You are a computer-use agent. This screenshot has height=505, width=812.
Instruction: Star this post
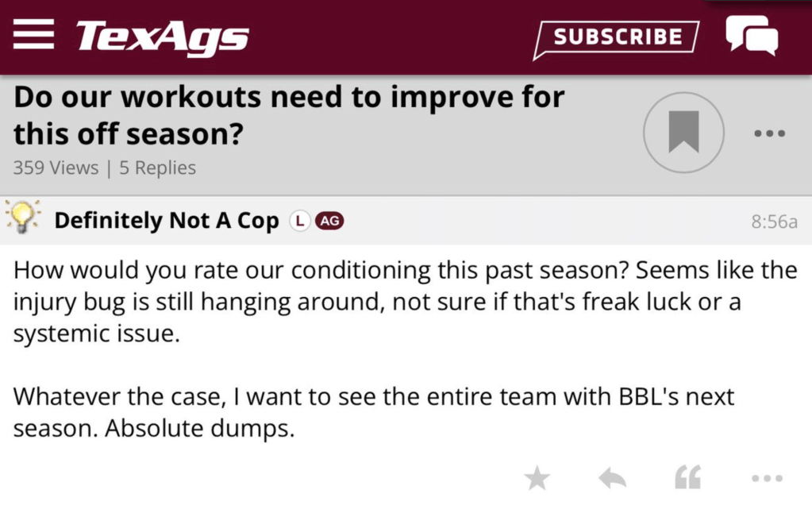(x=537, y=477)
